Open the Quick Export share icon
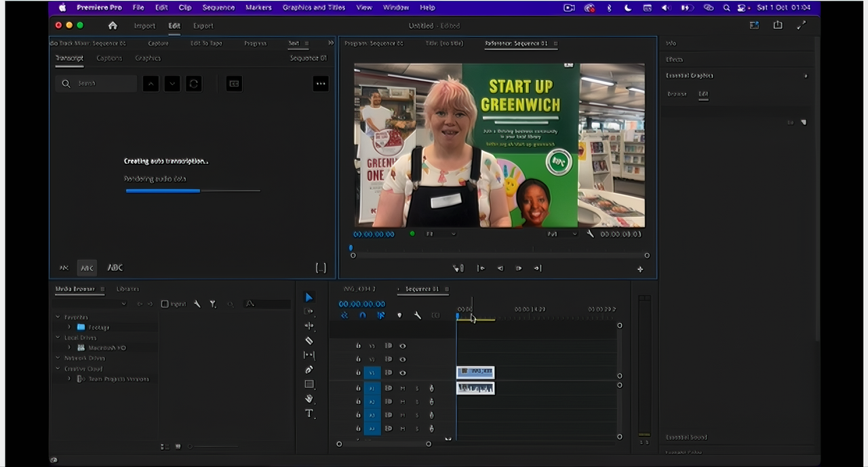Screen dimensions: 868x467 778,25
